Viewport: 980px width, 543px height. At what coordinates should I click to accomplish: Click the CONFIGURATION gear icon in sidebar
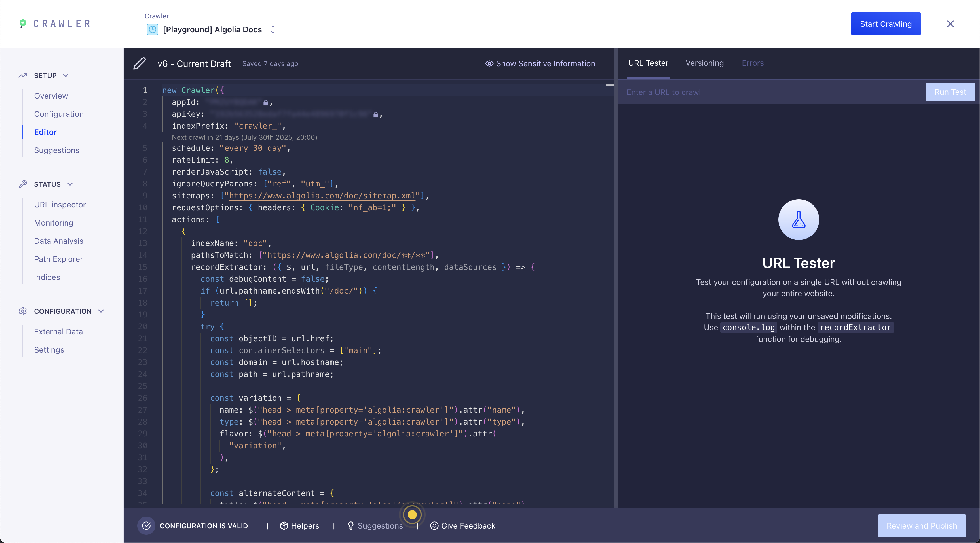23,311
